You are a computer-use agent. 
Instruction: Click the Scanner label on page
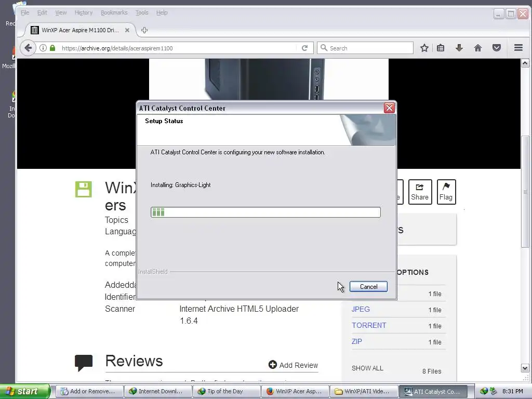coord(120,309)
